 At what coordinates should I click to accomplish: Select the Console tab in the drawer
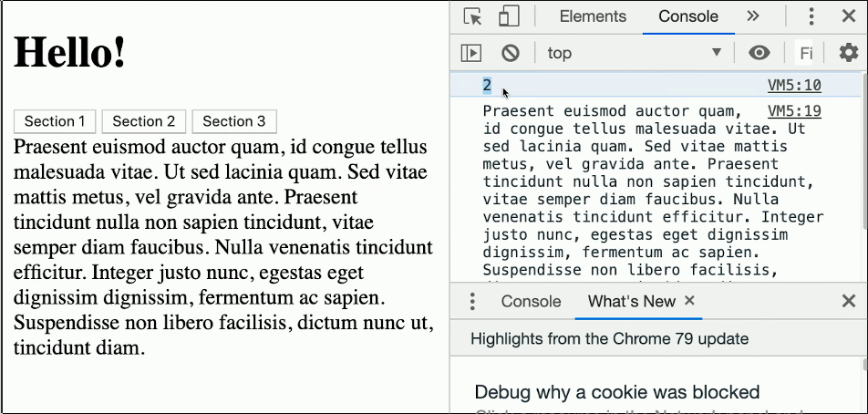pos(531,302)
